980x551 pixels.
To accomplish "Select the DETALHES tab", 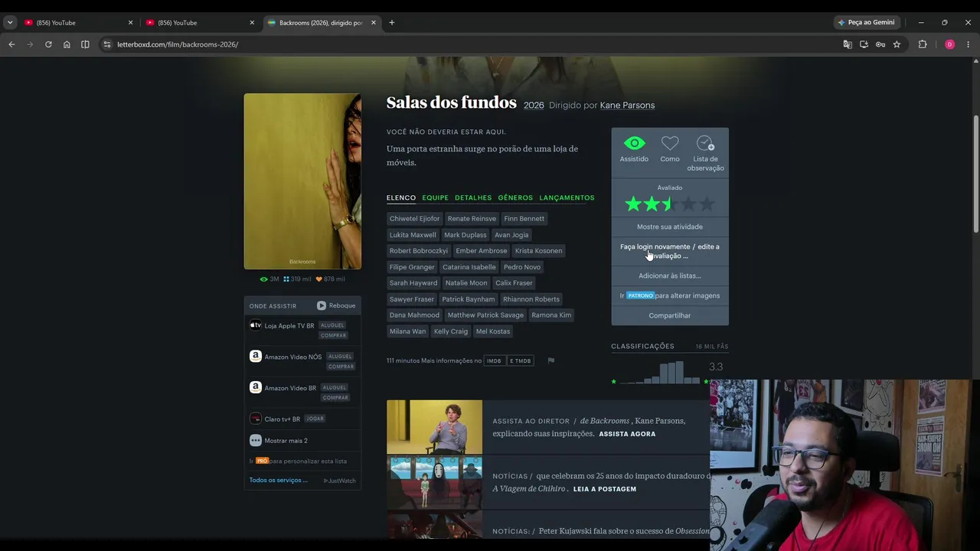I will click(x=473, y=198).
